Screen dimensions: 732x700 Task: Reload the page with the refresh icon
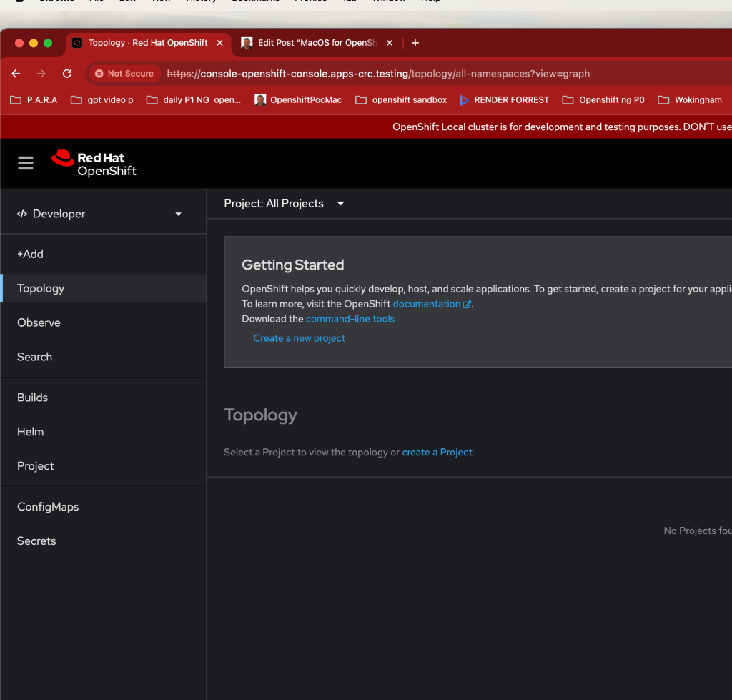click(x=67, y=74)
